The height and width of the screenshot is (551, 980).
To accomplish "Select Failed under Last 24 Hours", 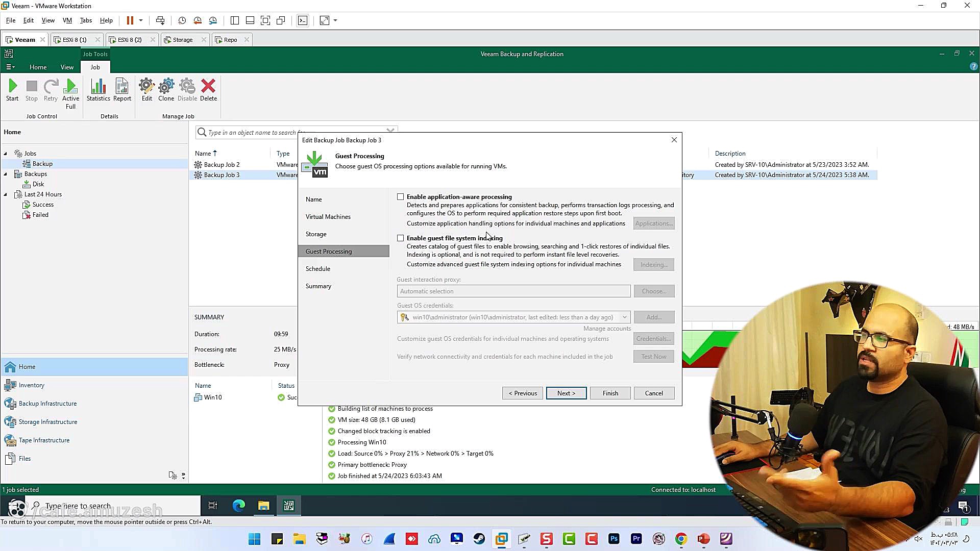I will pos(40,215).
